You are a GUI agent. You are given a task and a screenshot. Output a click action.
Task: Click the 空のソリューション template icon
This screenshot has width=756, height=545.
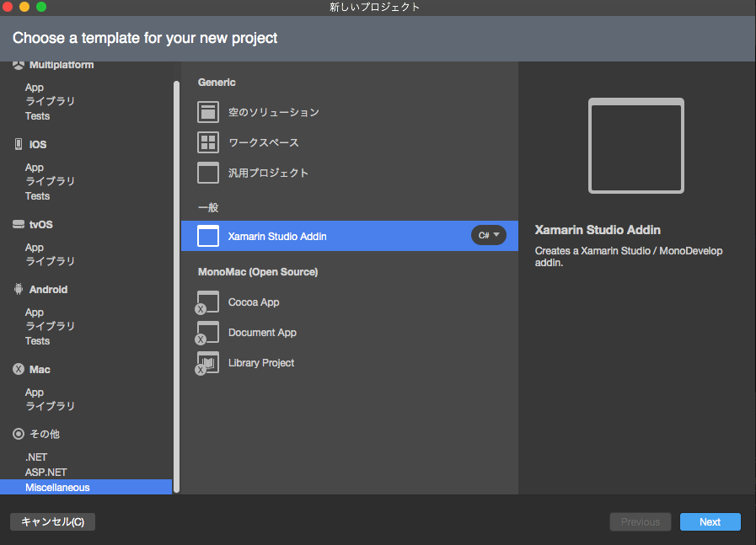(208, 112)
